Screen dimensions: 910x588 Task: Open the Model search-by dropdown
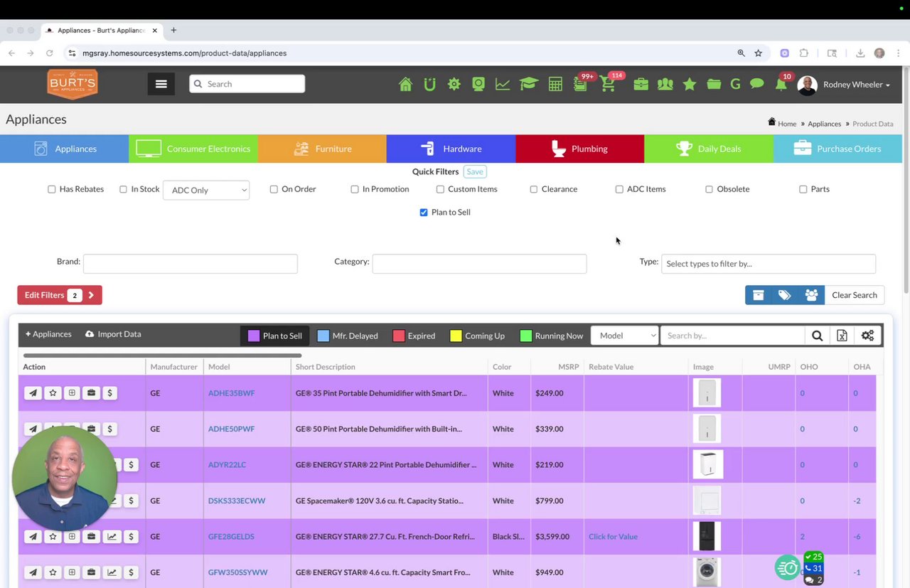pos(624,336)
